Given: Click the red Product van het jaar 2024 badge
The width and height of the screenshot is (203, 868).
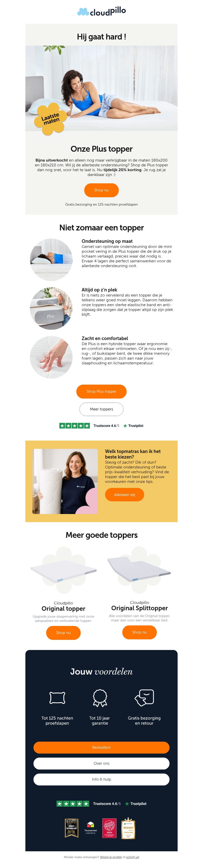Looking at the screenshot, I should [109, 828].
